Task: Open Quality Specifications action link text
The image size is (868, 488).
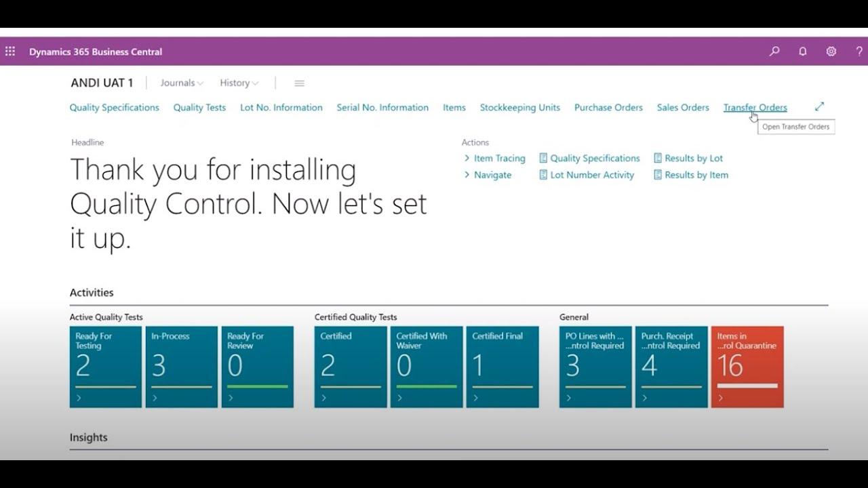Action: (x=595, y=158)
